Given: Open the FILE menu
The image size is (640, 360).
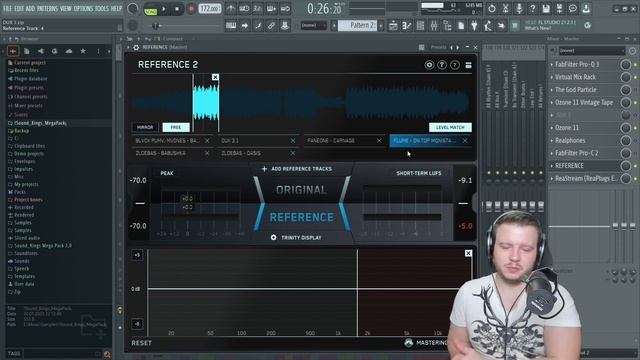Looking at the screenshot, I should [7, 8].
